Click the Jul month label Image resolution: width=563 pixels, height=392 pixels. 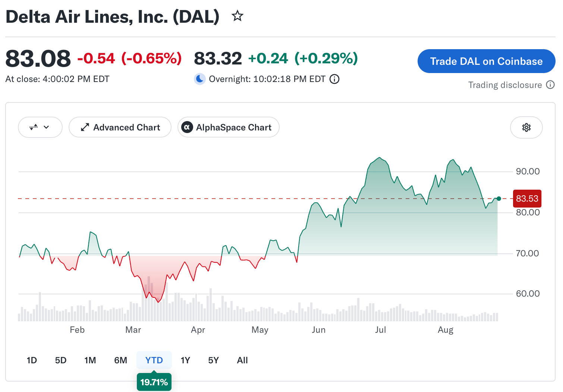pyautogui.click(x=380, y=330)
